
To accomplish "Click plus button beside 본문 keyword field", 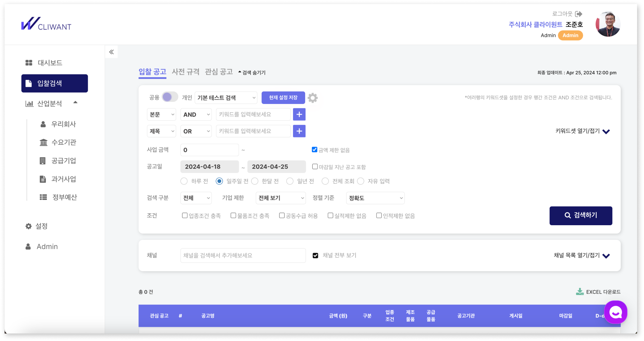I will click(299, 115).
